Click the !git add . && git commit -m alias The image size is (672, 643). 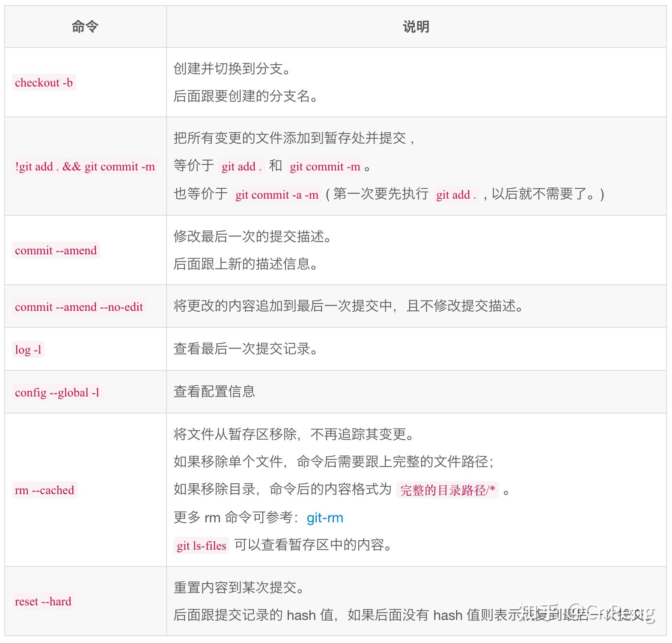coord(85,166)
